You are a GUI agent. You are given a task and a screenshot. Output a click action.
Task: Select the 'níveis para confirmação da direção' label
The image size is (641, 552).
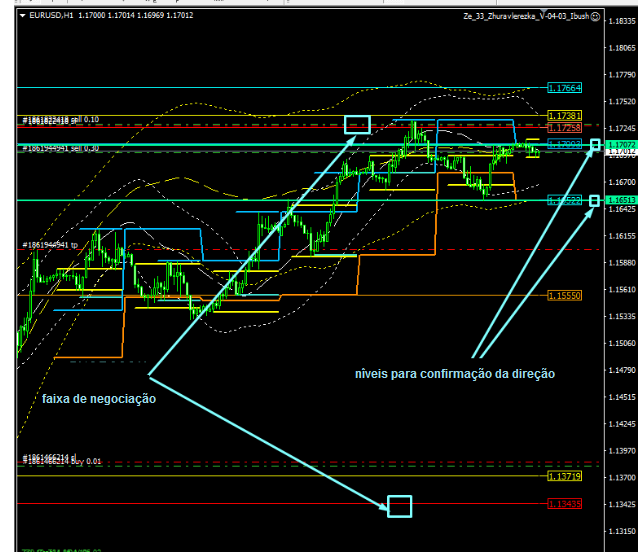click(x=454, y=373)
